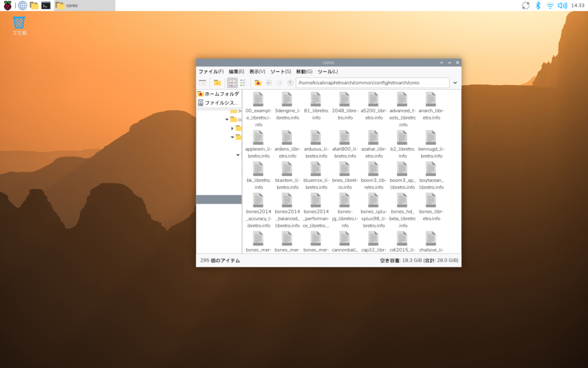Click the forward navigation arrow
Viewport: 588px width, 368px height.
click(279, 83)
